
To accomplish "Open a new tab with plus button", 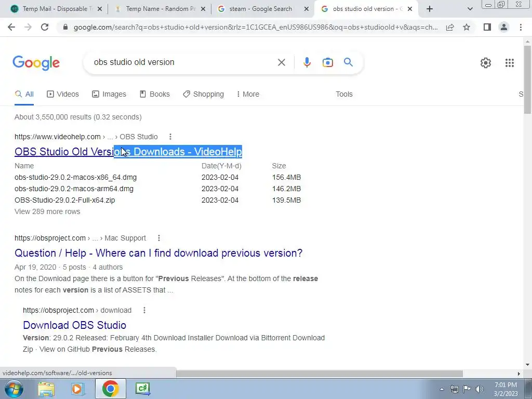I will coord(430,9).
